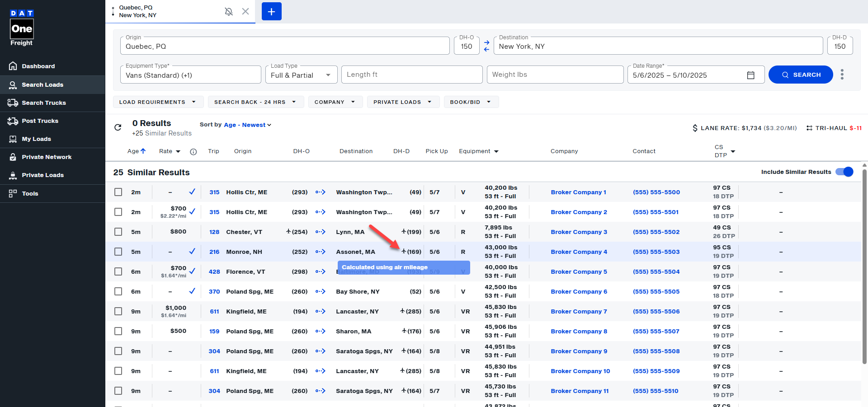
Task: Open the Search Back - 24 Hrs dropdown
Action: click(255, 102)
